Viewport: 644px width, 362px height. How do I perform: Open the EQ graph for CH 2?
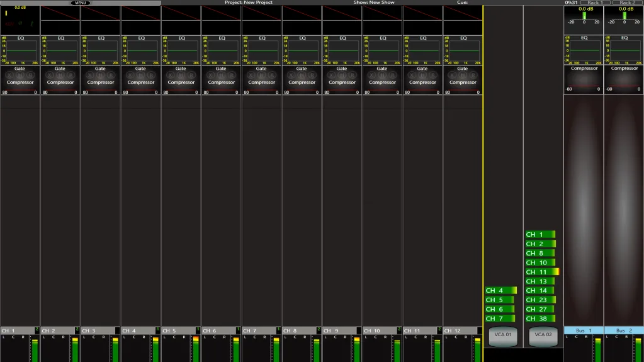(60, 50)
